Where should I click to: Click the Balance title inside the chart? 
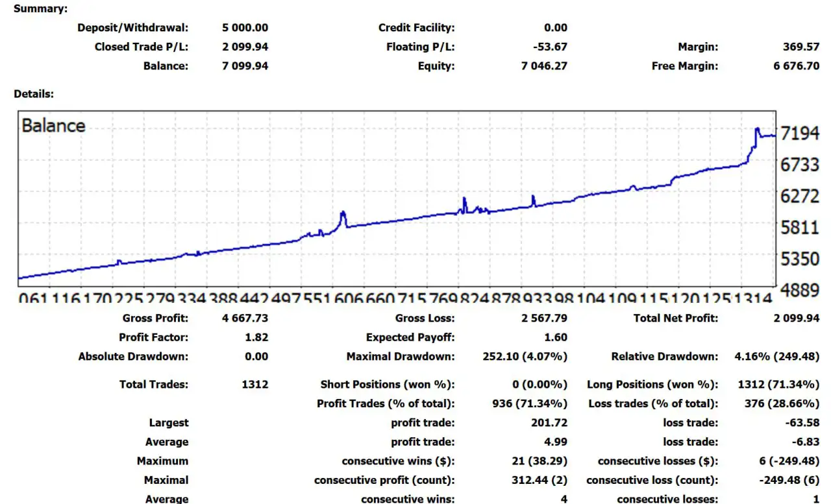pyautogui.click(x=53, y=125)
